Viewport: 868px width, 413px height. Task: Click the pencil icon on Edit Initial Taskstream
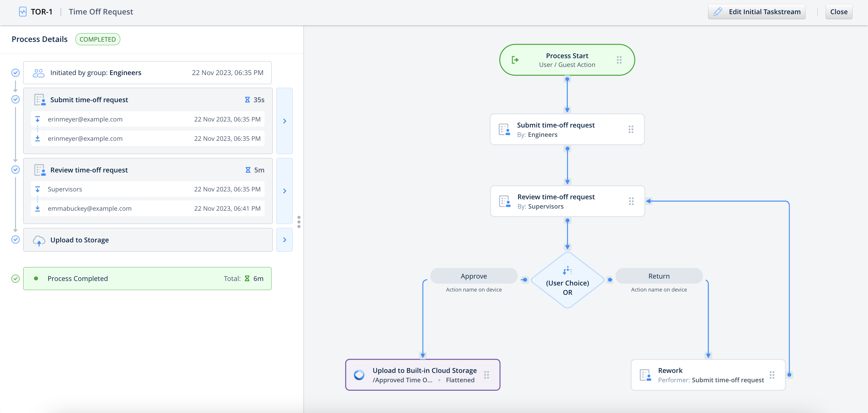coord(718,12)
